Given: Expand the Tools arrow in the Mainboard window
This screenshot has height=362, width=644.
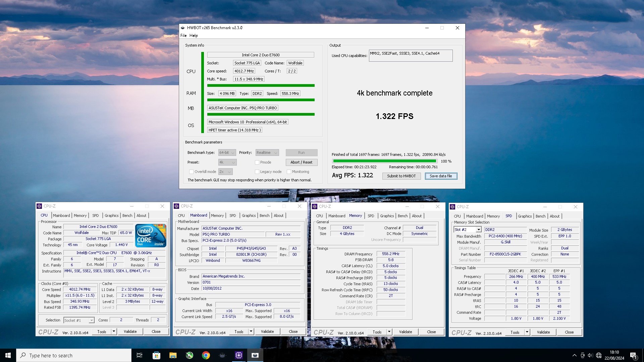Looking at the screenshot, I should click(x=251, y=331).
